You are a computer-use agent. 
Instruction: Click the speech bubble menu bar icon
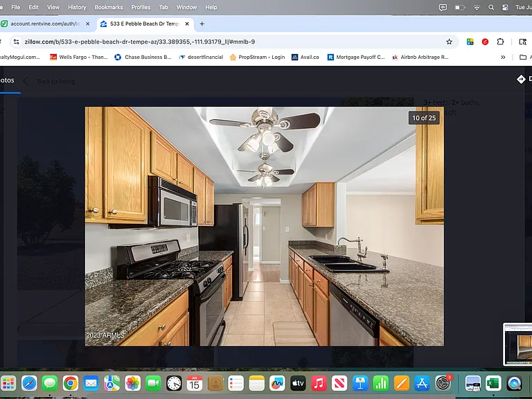pyautogui.click(x=443, y=8)
